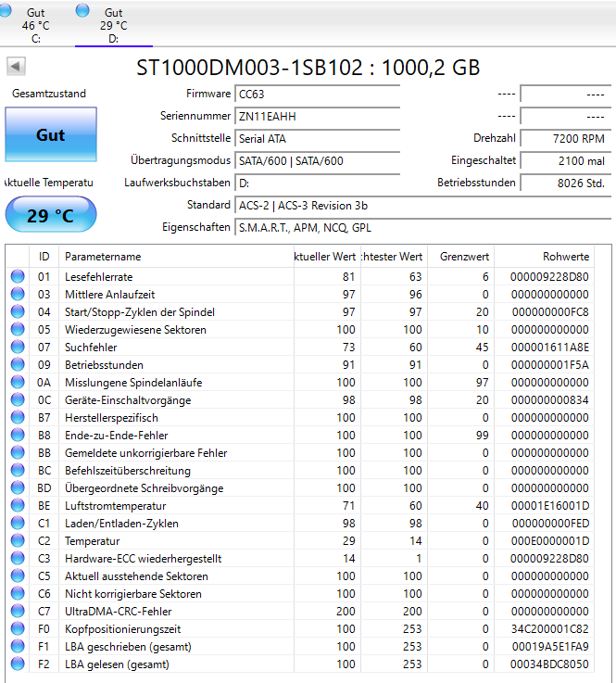Click the ID column header

click(x=44, y=257)
